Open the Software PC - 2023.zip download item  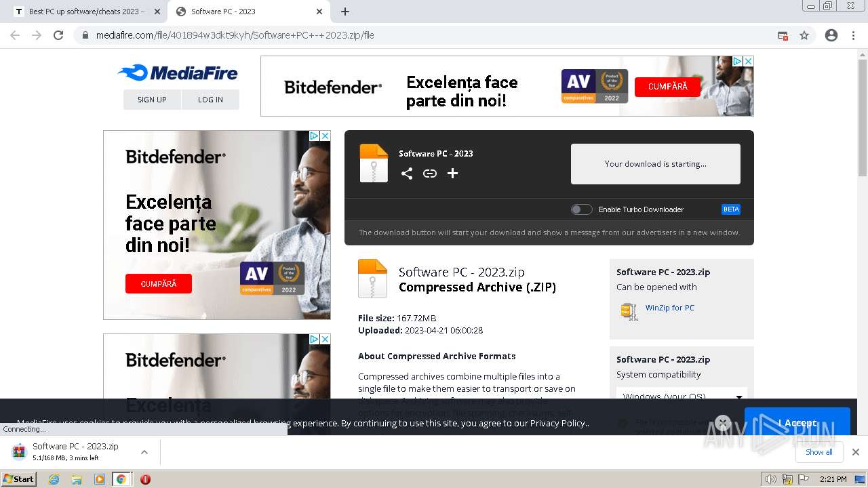75,451
